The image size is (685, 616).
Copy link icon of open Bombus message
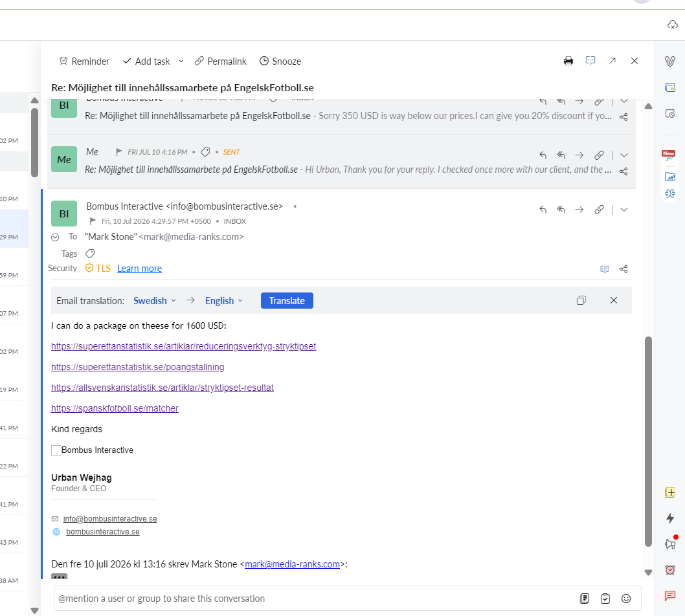point(599,210)
